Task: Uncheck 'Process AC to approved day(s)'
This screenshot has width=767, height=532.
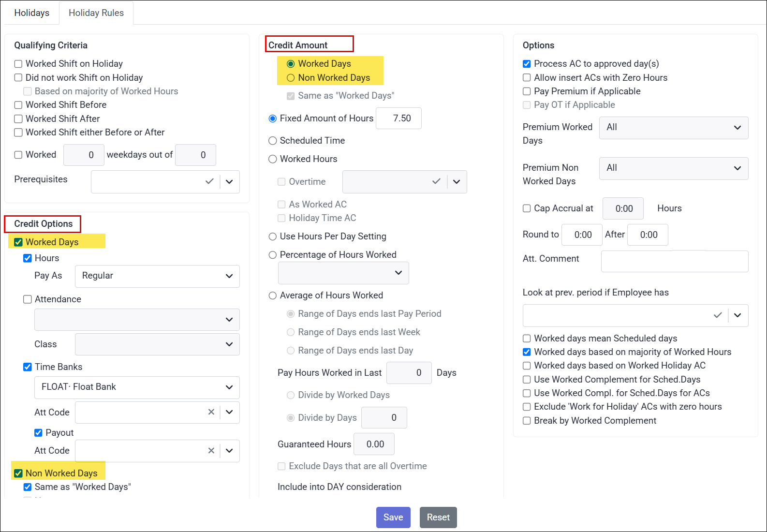Action: (x=527, y=64)
